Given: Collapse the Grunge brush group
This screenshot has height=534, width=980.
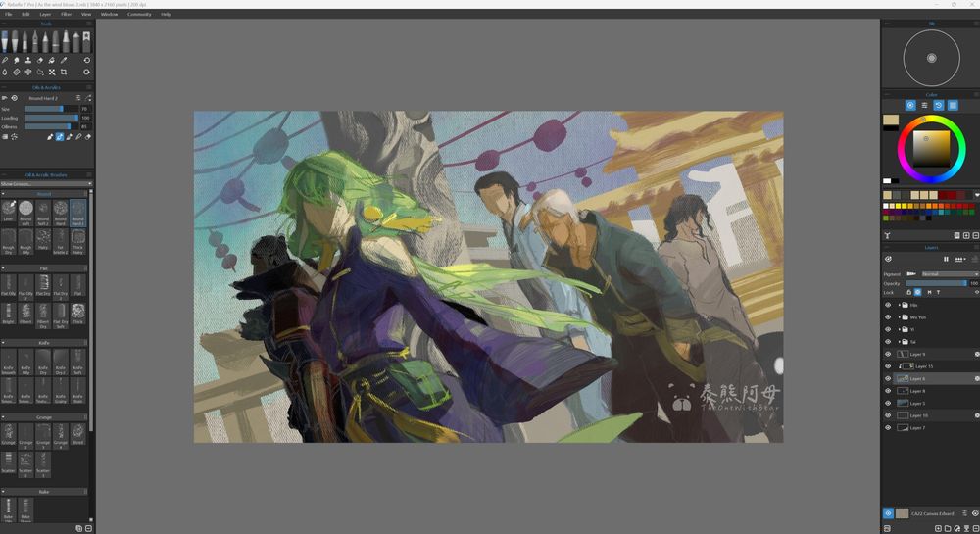Looking at the screenshot, I should tap(3, 417).
